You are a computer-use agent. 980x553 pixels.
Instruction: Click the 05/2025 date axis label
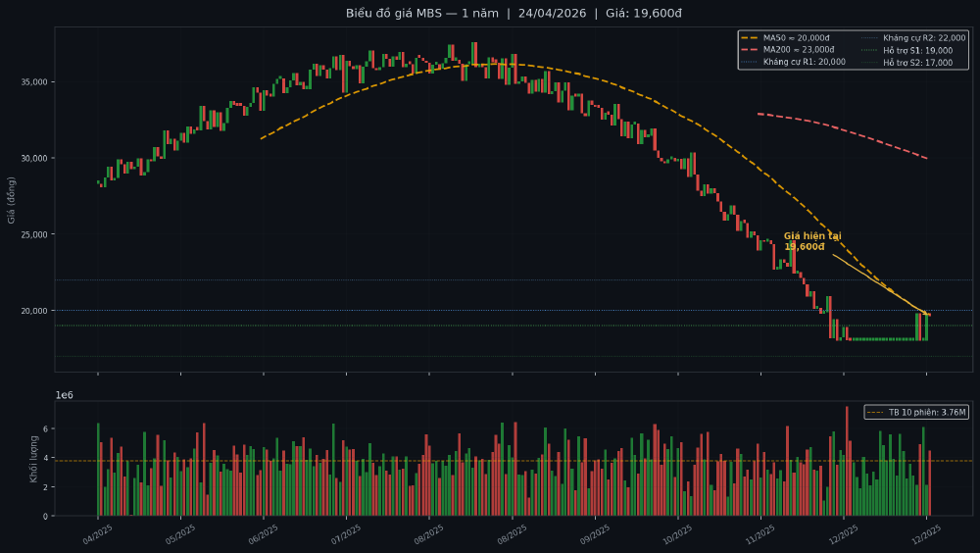point(180,533)
